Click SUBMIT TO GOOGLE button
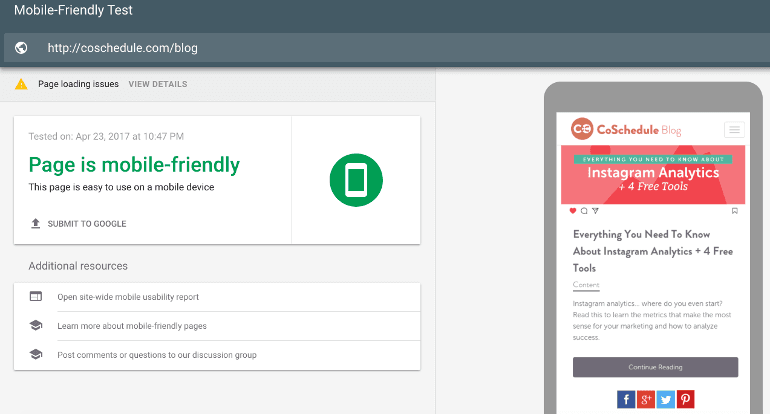Image resolution: width=770 pixels, height=414 pixels. point(87,224)
